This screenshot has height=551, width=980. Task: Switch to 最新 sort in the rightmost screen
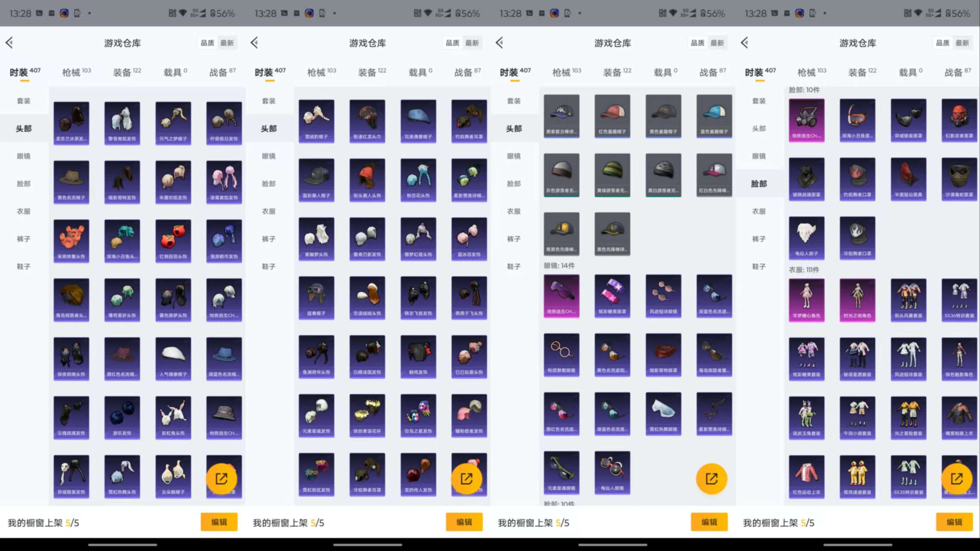click(x=962, y=43)
